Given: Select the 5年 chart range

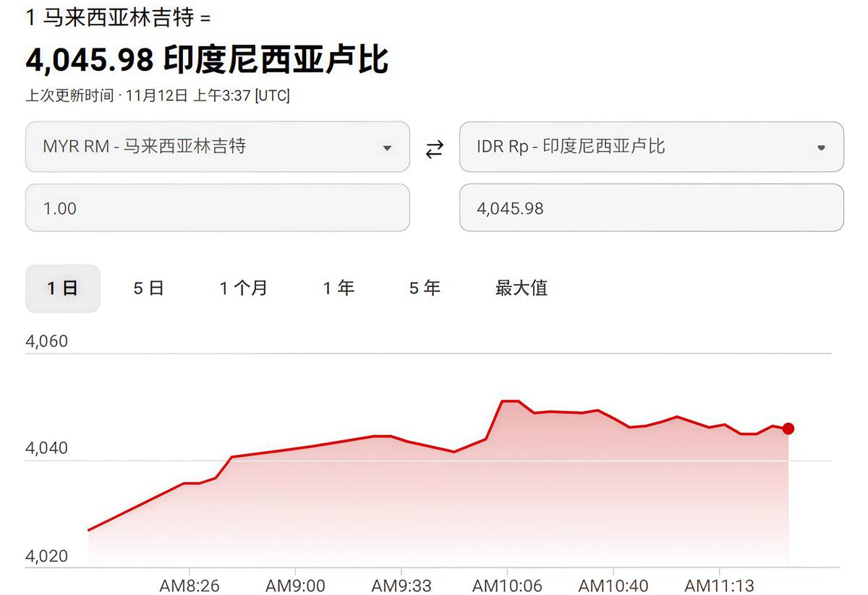Looking at the screenshot, I should tap(424, 288).
